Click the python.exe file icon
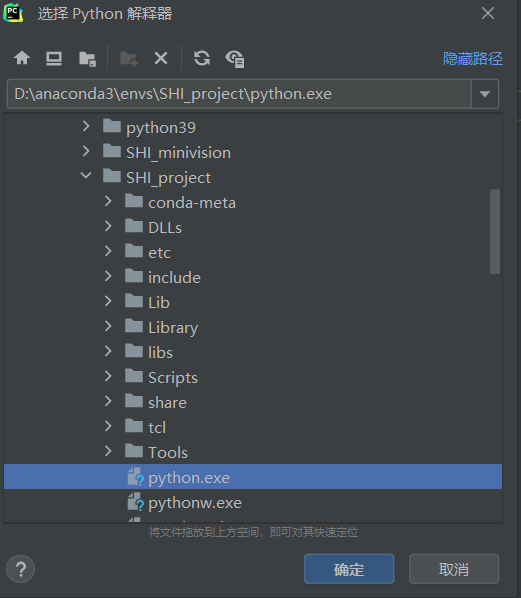 (x=135, y=477)
